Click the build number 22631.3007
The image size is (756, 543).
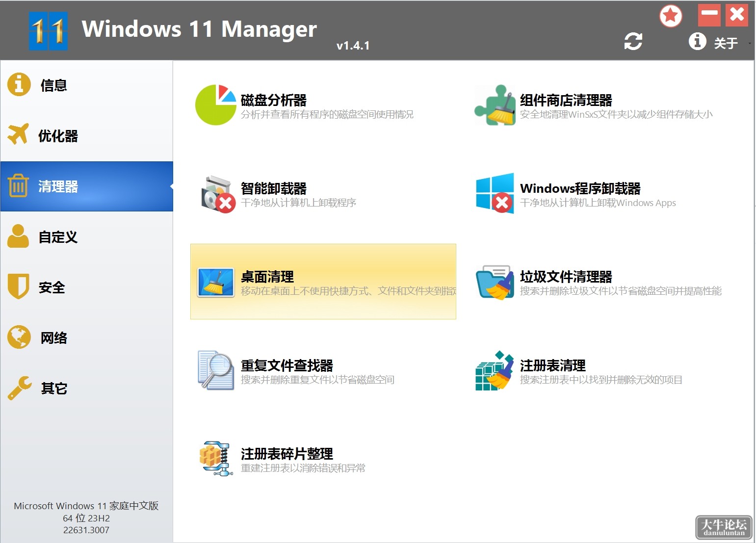(86, 530)
